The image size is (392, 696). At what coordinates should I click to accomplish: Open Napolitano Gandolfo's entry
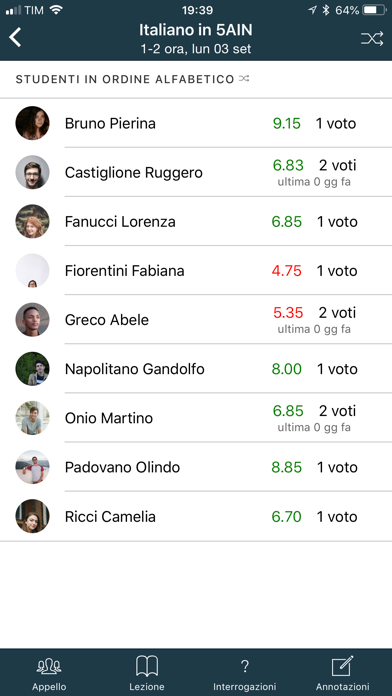(196, 368)
